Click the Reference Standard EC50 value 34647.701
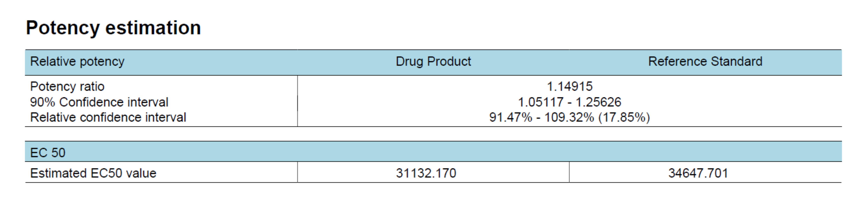The image size is (868, 208). pos(698,173)
